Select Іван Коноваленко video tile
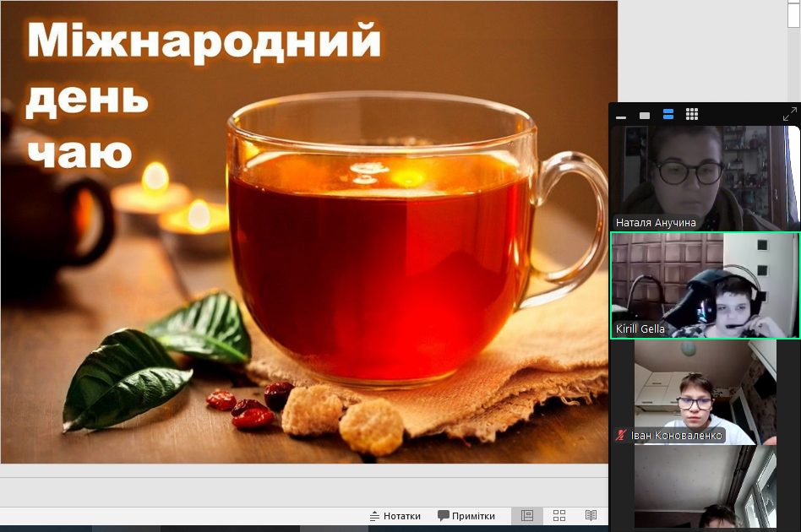Image resolution: width=801 pixels, height=532 pixels. (705, 393)
